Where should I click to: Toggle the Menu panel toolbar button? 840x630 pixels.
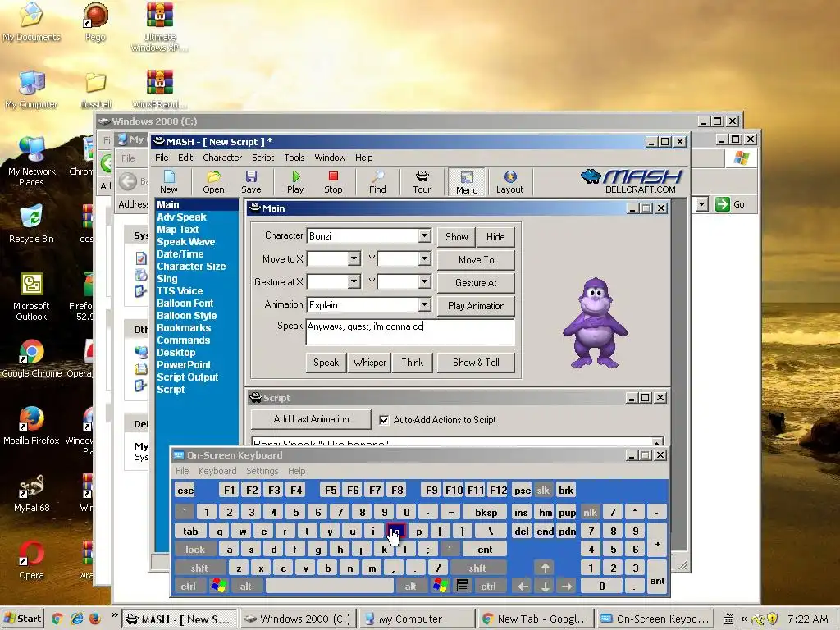467,181
